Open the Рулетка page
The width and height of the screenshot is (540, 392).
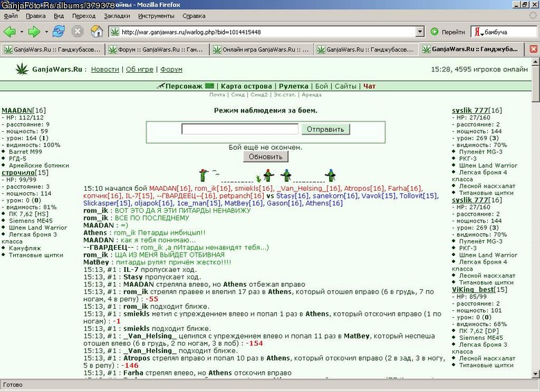(x=294, y=87)
